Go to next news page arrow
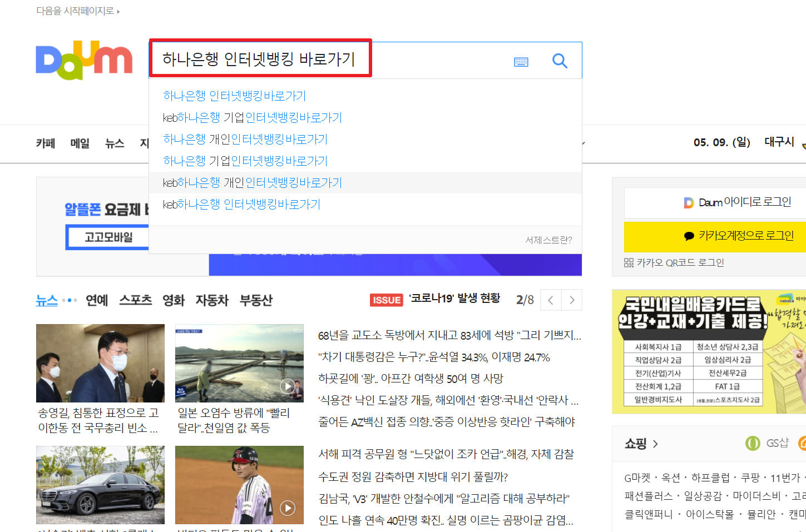 [x=572, y=300]
